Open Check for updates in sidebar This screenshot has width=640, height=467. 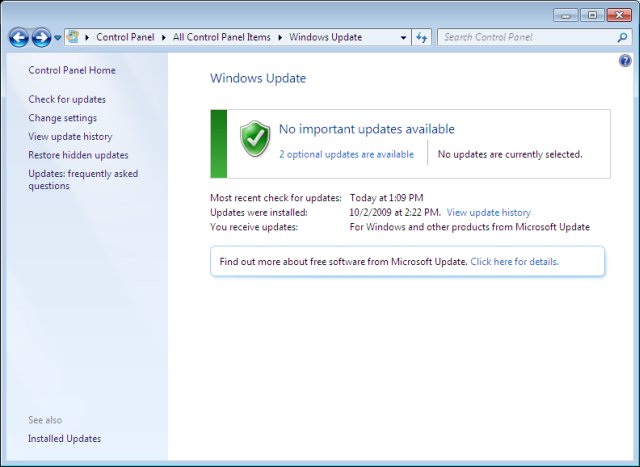(x=67, y=99)
